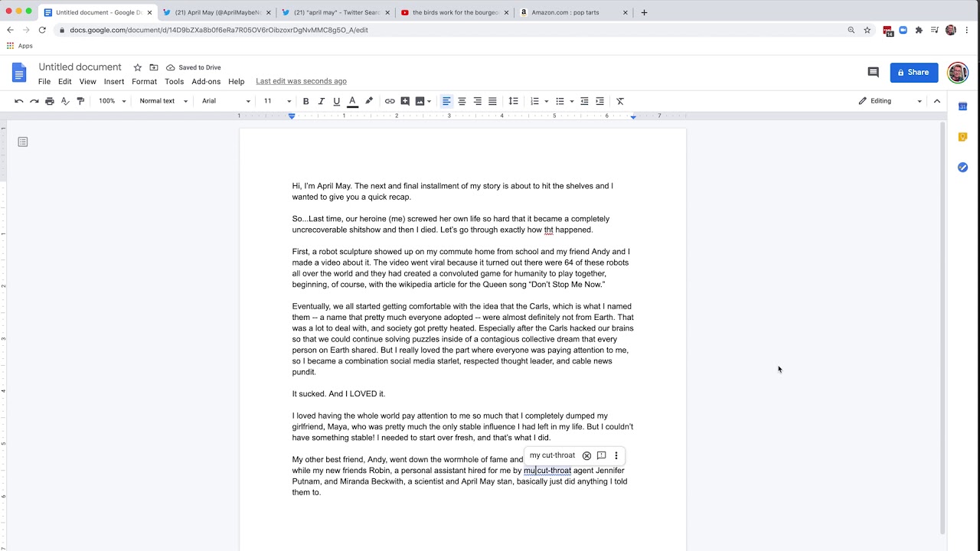The image size is (980, 551).
Task: Click the Last edit was seconds ago link
Action: coord(301,81)
